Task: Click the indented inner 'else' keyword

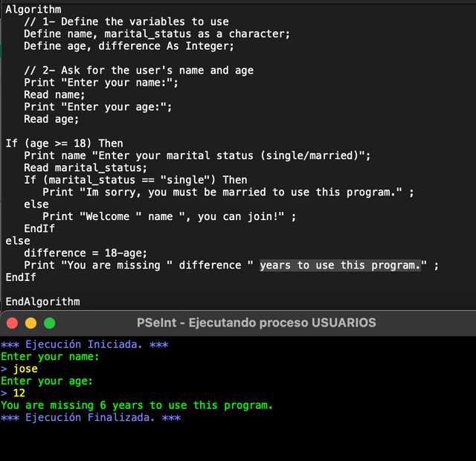Action: pos(36,204)
